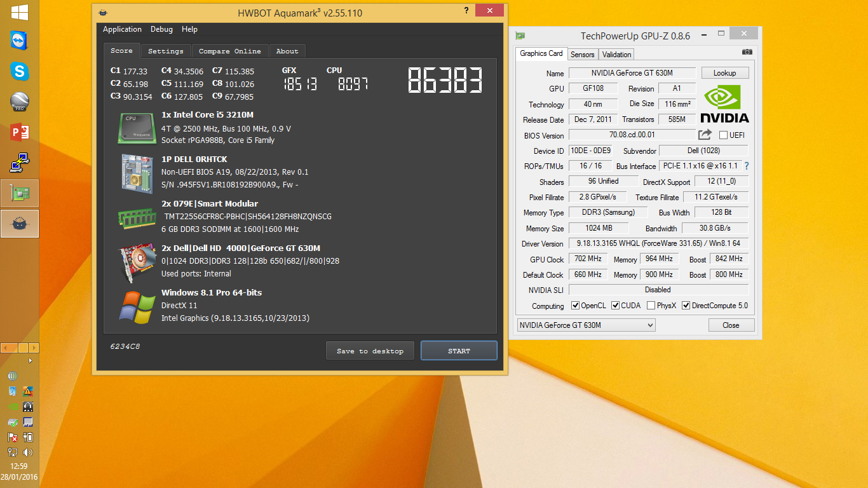
Task: Toggle the DirectCompute 5.0 checkbox
Action: coord(686,306)
